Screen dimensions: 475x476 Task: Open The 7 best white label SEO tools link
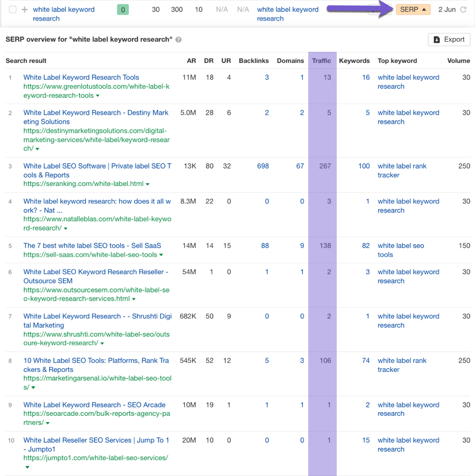[x=92, y=246]
